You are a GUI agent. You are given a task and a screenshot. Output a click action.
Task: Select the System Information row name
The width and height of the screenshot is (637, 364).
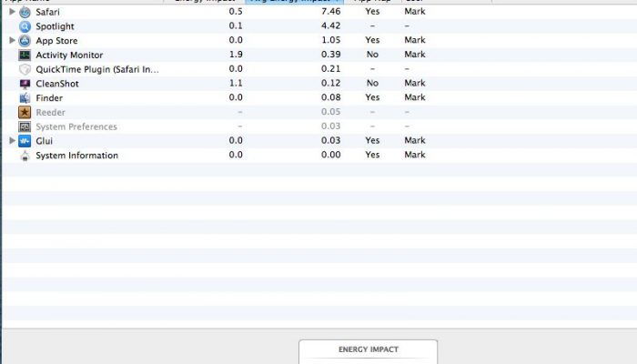tap(76, 156)
